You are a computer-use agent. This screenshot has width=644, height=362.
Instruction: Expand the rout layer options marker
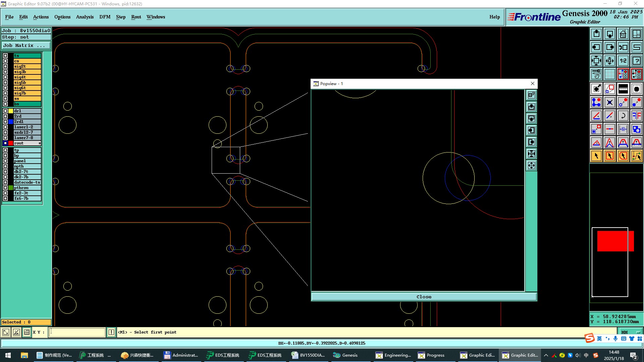(x=40, y=143)
